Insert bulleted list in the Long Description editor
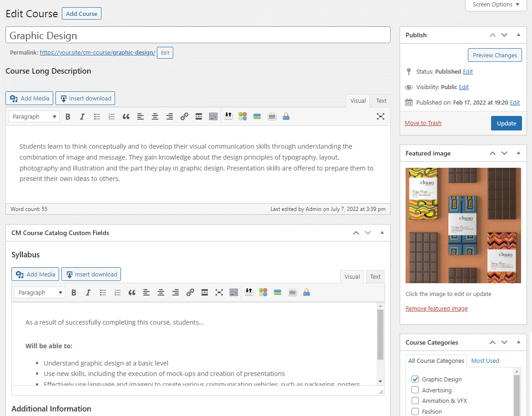 click(97, 117)
